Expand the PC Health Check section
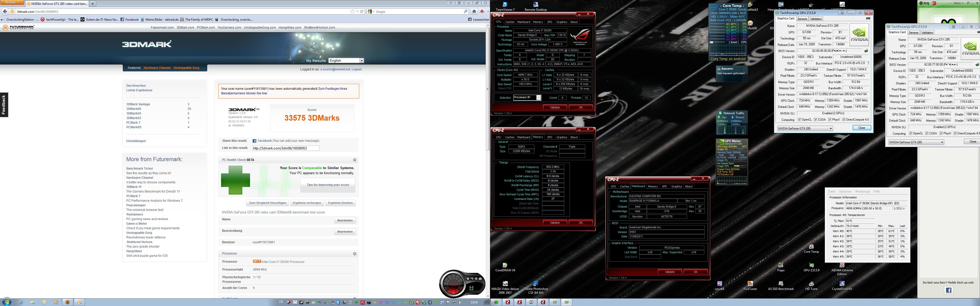Image resolution: width=980 pixels, height=306 pixels. pos(354,160)
